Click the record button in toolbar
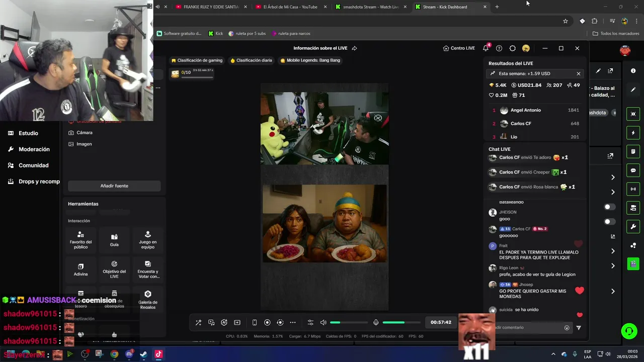The height and width of the screenshot is (362, 644). 267,323
